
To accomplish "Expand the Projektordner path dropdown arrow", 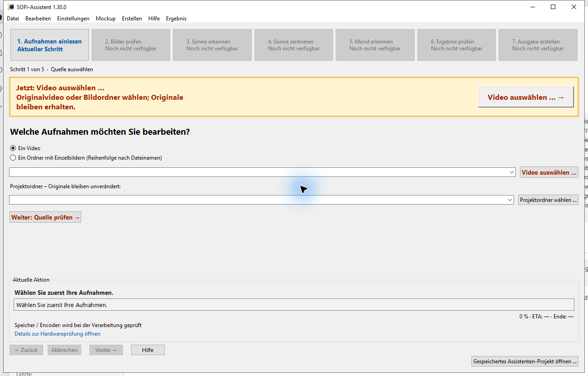I will (510, 200).
